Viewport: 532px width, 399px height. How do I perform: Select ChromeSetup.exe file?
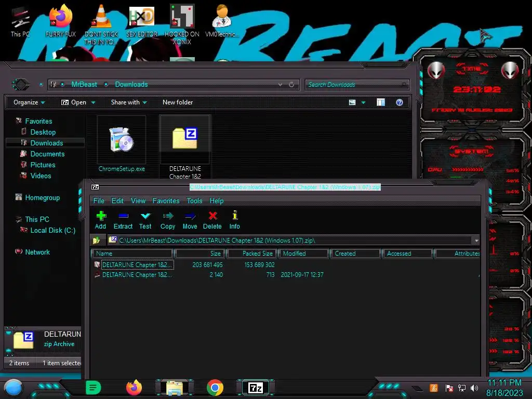tap(122, 144)
